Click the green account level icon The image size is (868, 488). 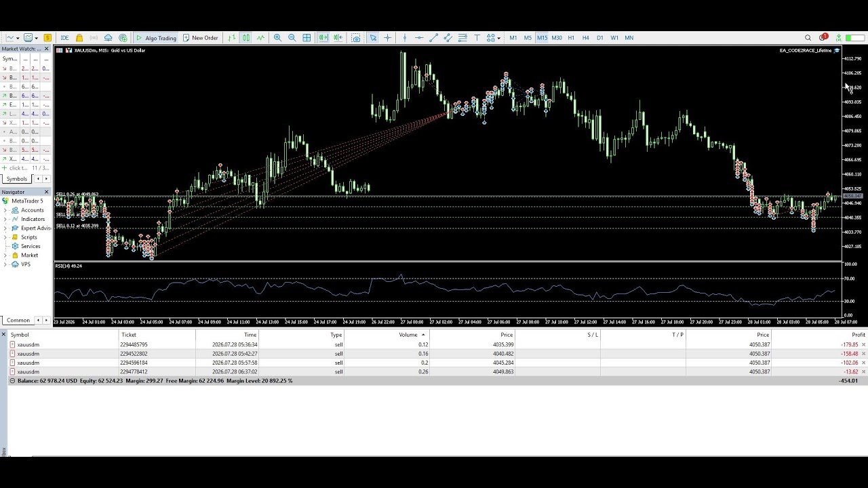point(838,38)
